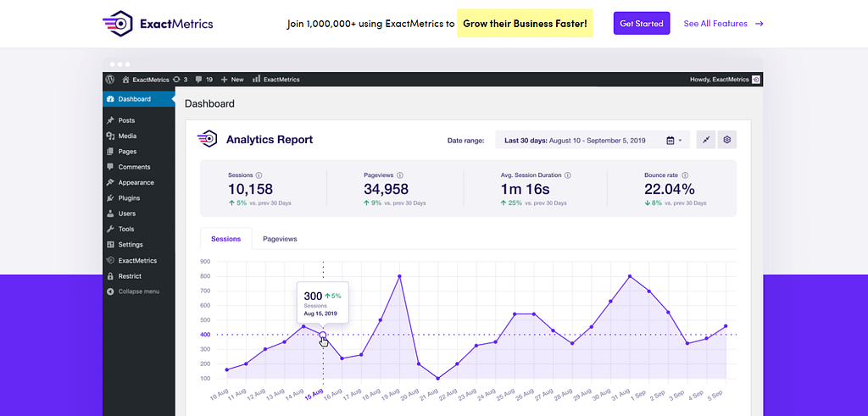Image resolution: width=868 pixels, height=416 pixels.
Task: Click the 15 Aug data point
Action: 323,335
